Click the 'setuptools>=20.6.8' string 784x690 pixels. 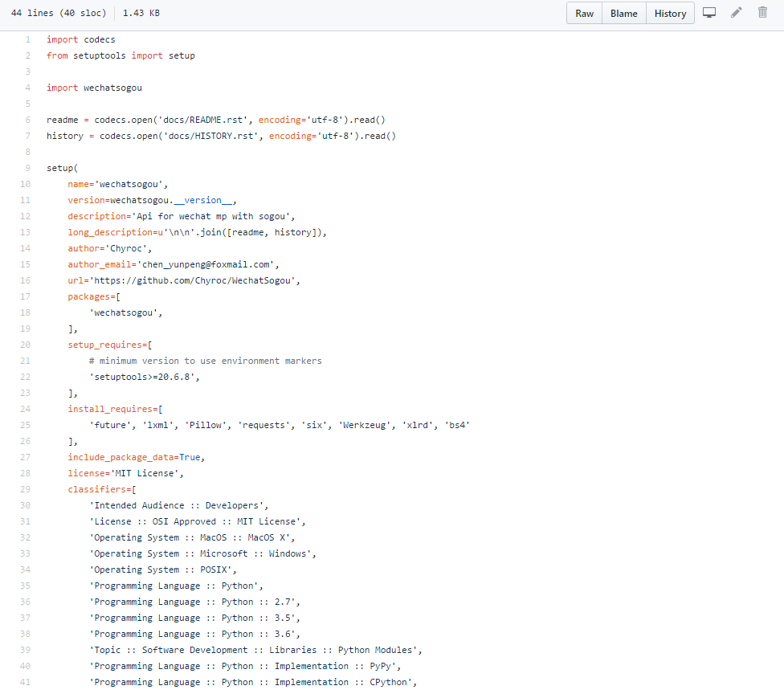coord(143,377)
